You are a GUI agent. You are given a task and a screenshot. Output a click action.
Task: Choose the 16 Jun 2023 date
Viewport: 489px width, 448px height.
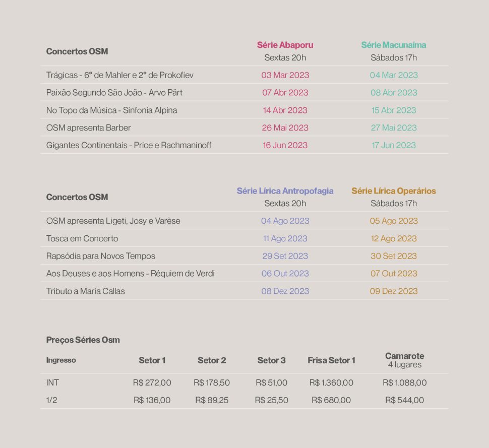[285, 145]
